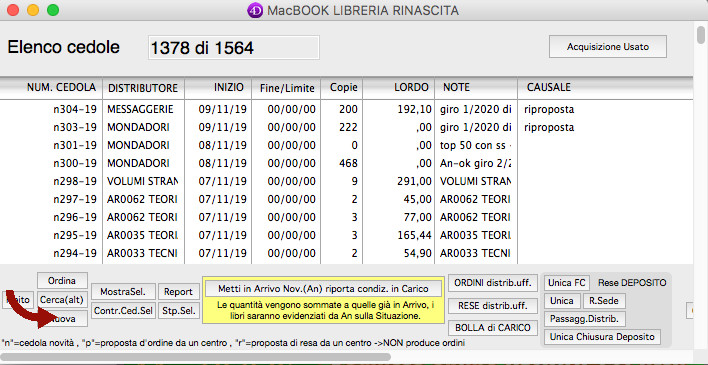Click note 'An-ok giro 2/2'
Screen dimensions: 708x365
coord(475,163)
